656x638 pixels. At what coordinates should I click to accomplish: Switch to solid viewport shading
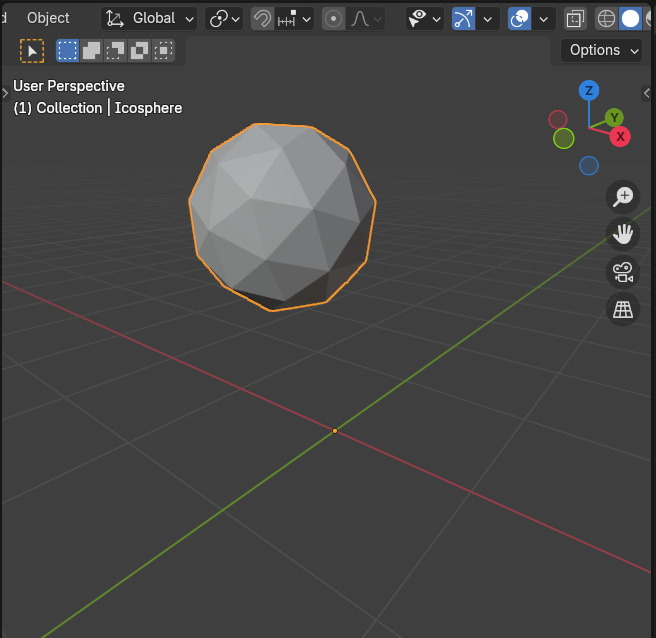point(630,18)
